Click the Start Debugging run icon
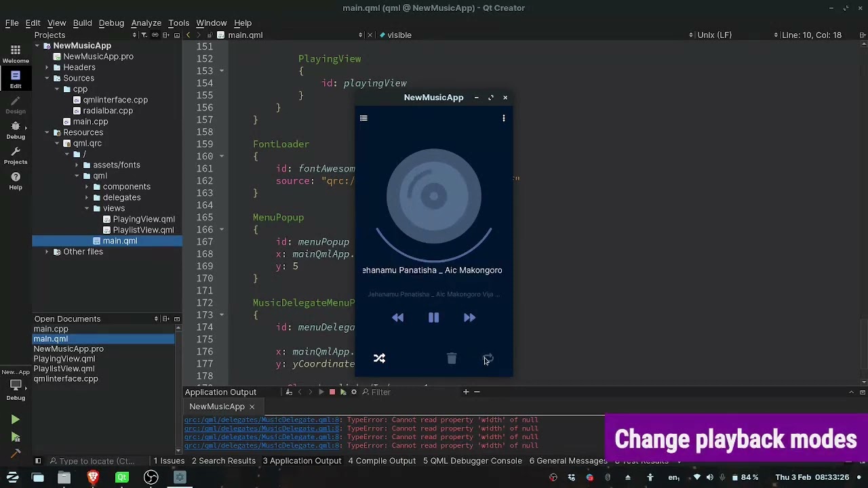 [x=16, y=437]
